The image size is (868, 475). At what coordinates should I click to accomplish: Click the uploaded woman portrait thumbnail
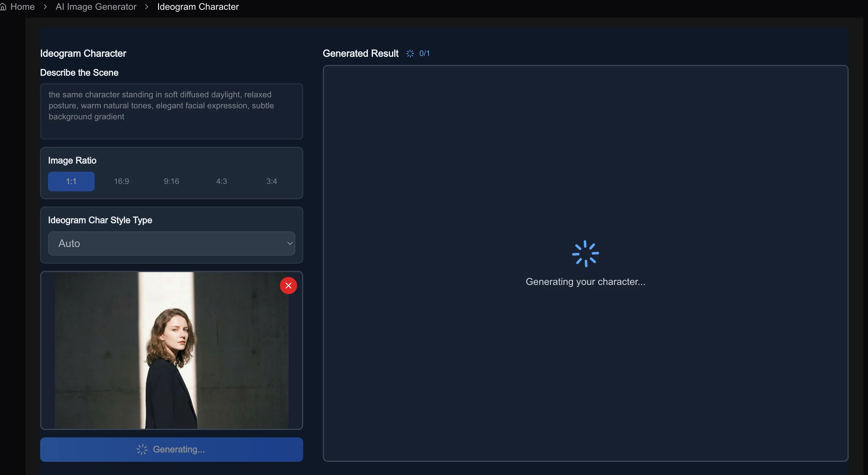[171, 350]
